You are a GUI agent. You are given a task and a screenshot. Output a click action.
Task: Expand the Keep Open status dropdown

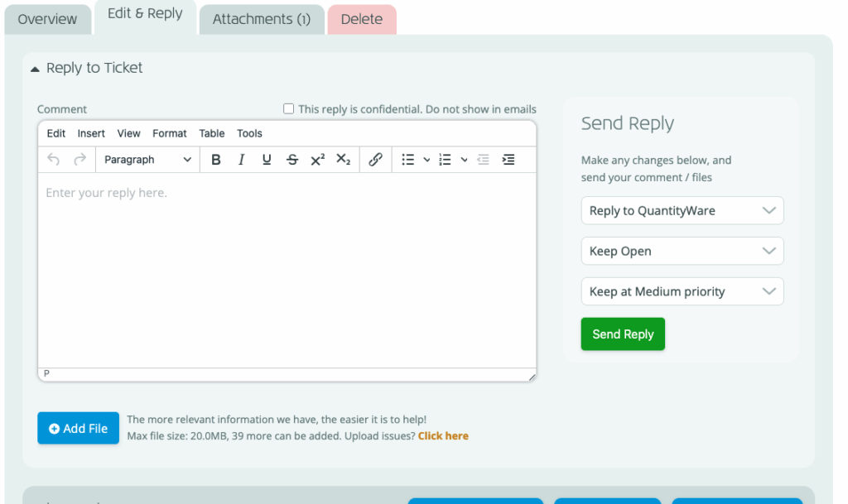coord(682,252)
